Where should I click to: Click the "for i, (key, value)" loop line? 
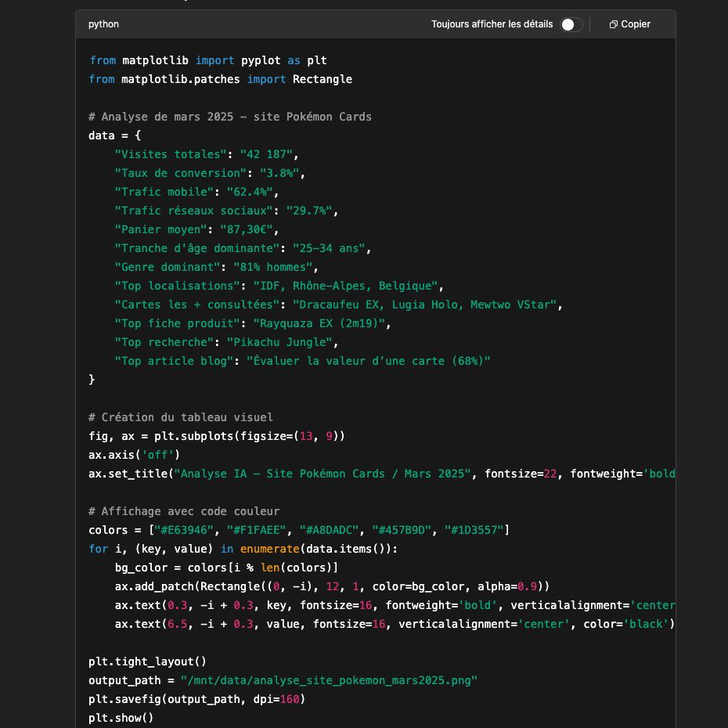pyautogui.click(x=243, y=550)
